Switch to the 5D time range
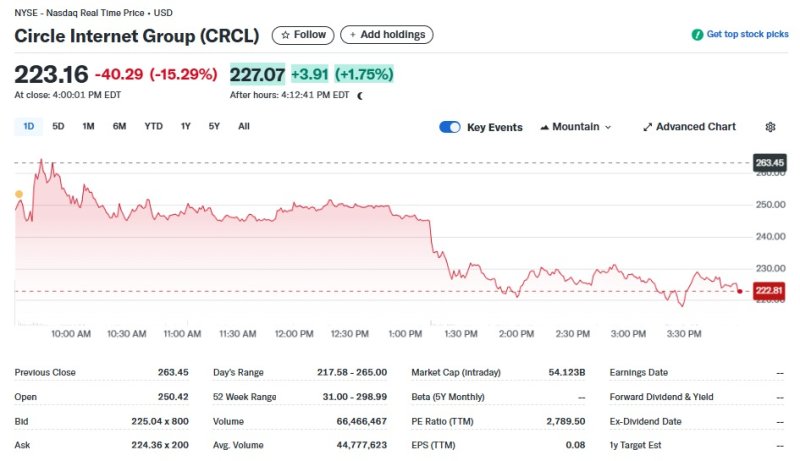This screenshot has height=461, width=800. (x=58, y=126)
